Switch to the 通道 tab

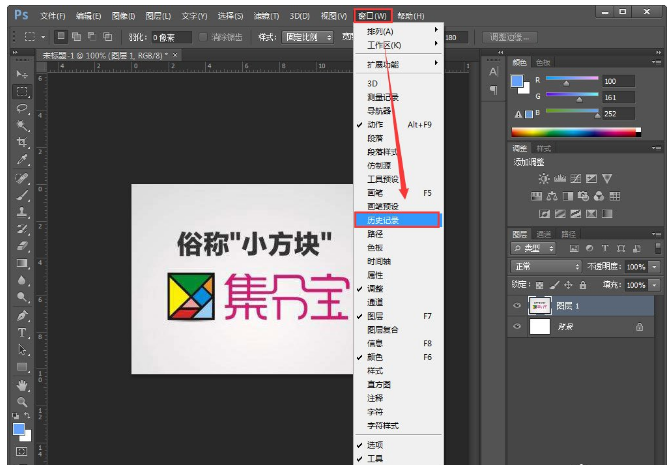(543, 233)
